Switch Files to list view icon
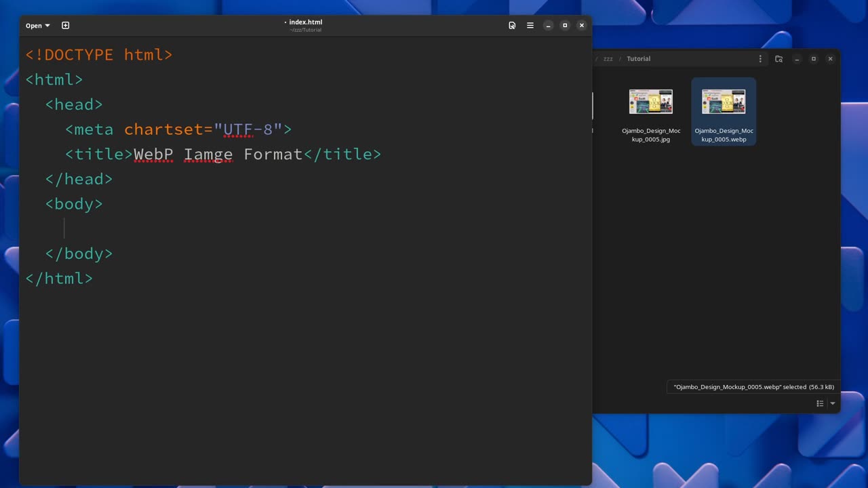 (x=820, y=403)
